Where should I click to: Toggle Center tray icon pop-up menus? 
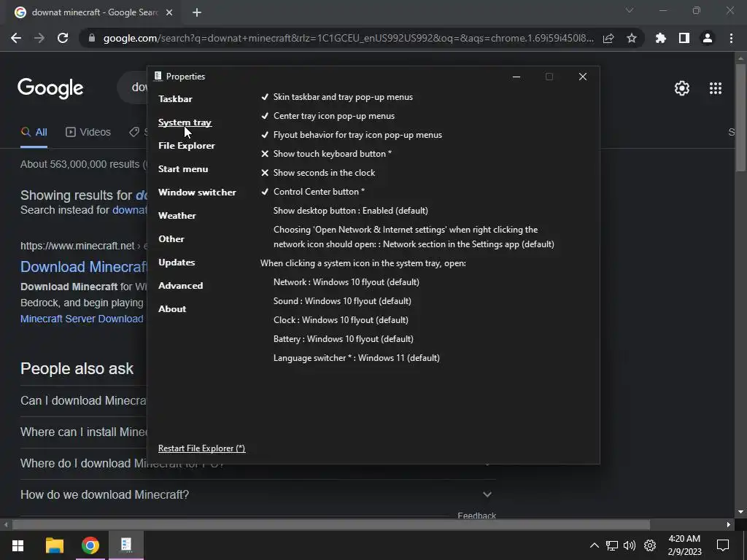coord(328,116)
